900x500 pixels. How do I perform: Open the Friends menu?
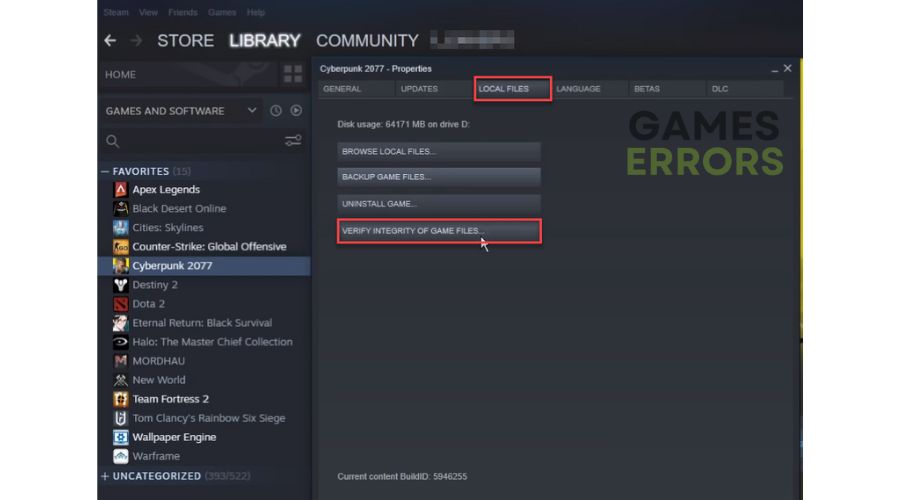tap(183, 12)
